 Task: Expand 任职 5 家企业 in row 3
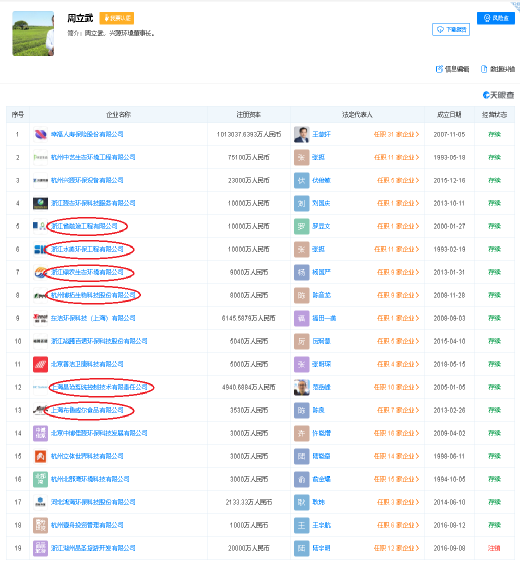398,180
